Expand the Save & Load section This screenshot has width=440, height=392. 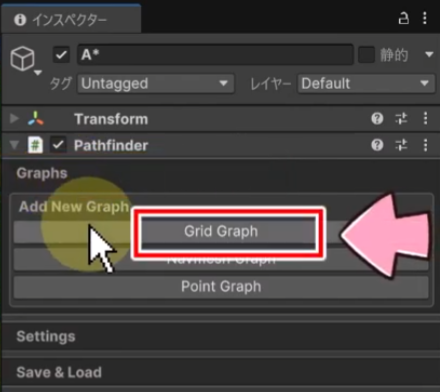coord(220,372)
